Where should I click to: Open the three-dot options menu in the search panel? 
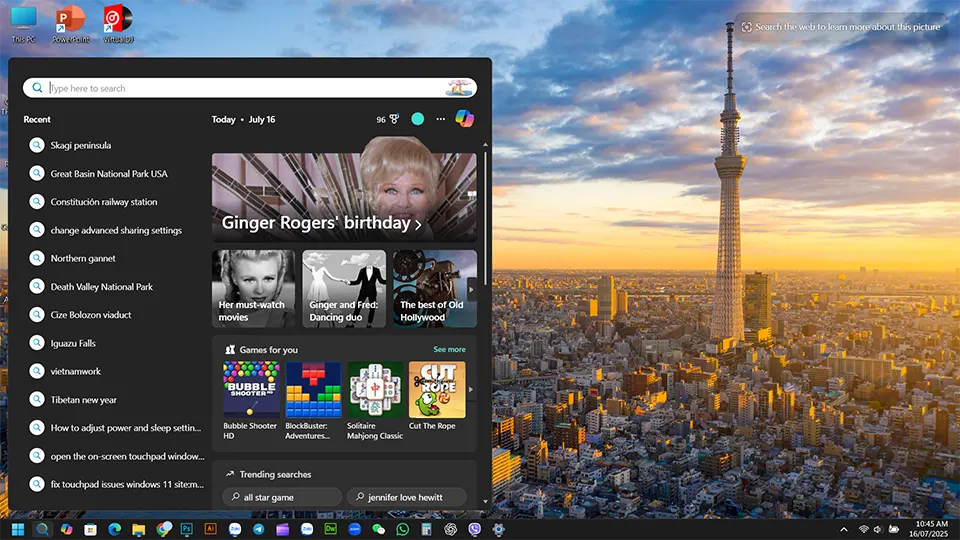coord(440,119)
